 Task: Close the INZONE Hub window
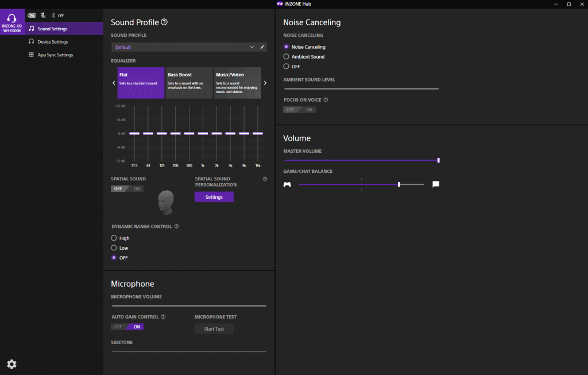[582, 4]
